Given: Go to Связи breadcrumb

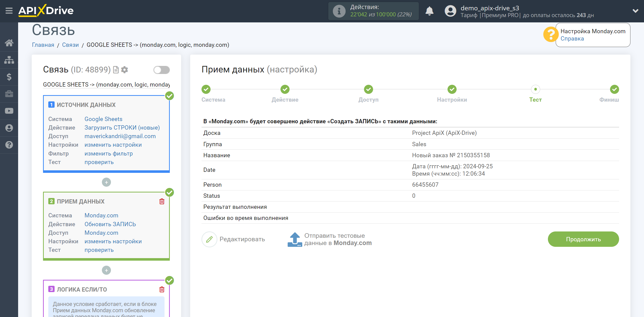Looking at the screenshot, I should [x=70, y=45].
